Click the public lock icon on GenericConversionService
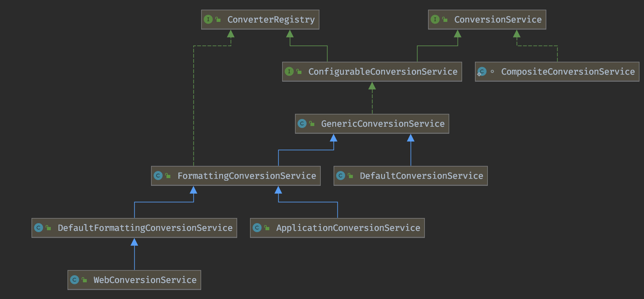This screenshot has height=299, width=644. [312, 123]
